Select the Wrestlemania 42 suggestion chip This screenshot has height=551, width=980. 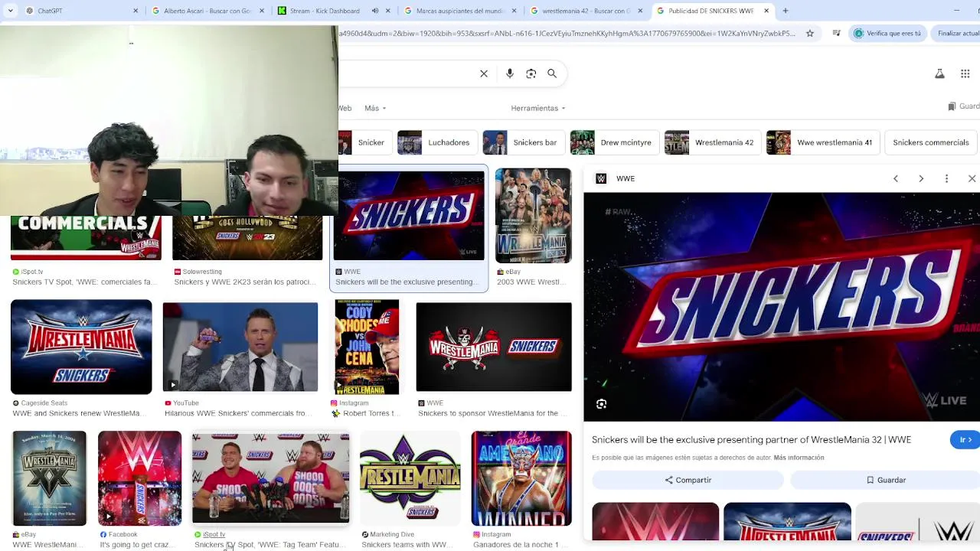coord(712,142)
